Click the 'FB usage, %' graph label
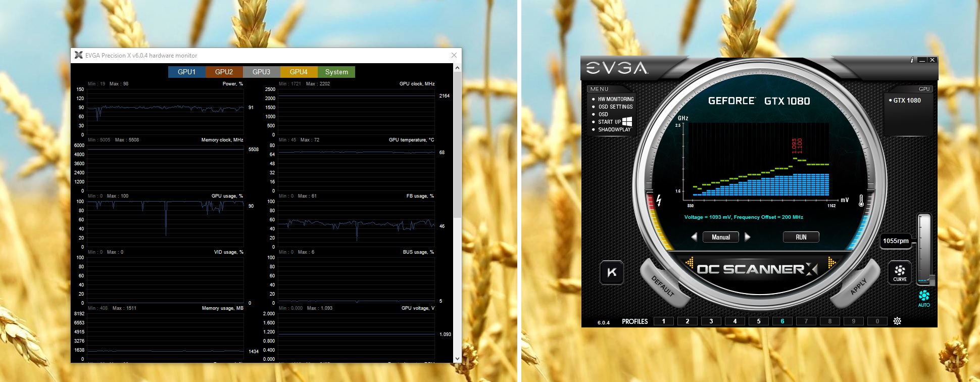The width and height of the screenshot is (980, 382). (x=420, y=196)
